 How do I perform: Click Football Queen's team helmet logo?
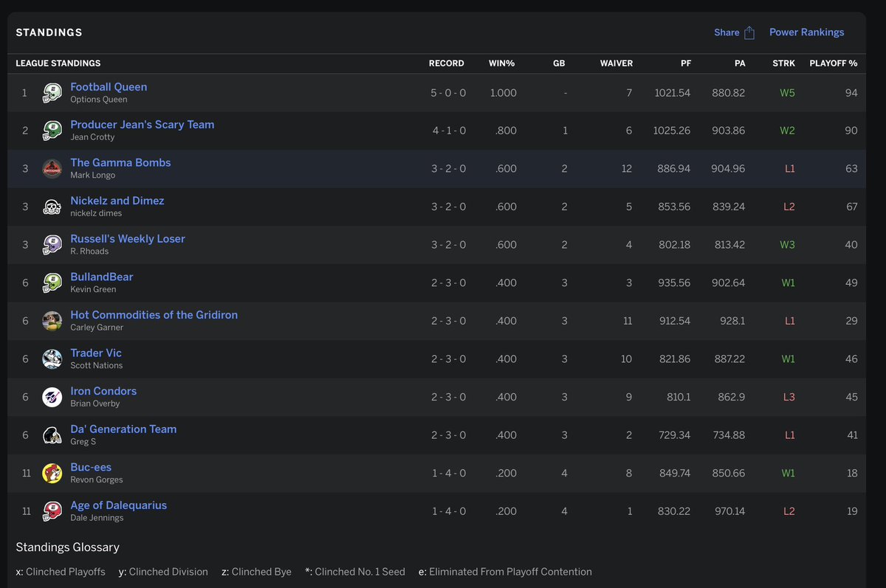click(x=52, y=92)
